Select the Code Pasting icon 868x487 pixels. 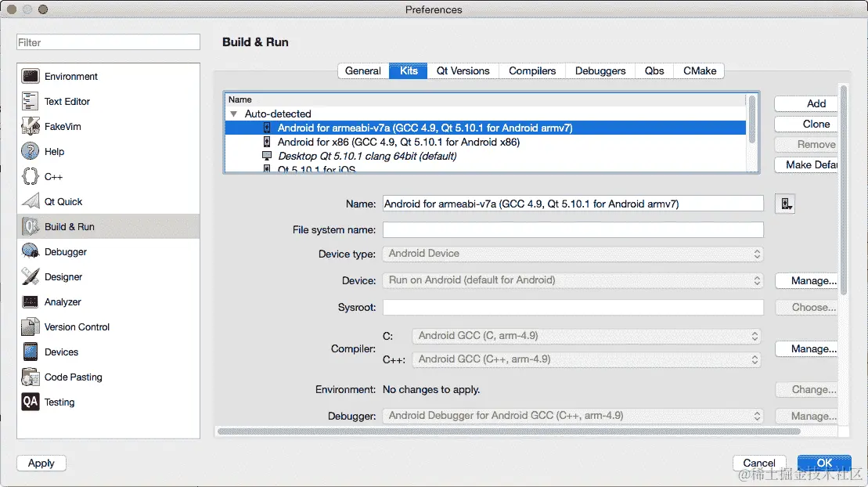(30, 376)
